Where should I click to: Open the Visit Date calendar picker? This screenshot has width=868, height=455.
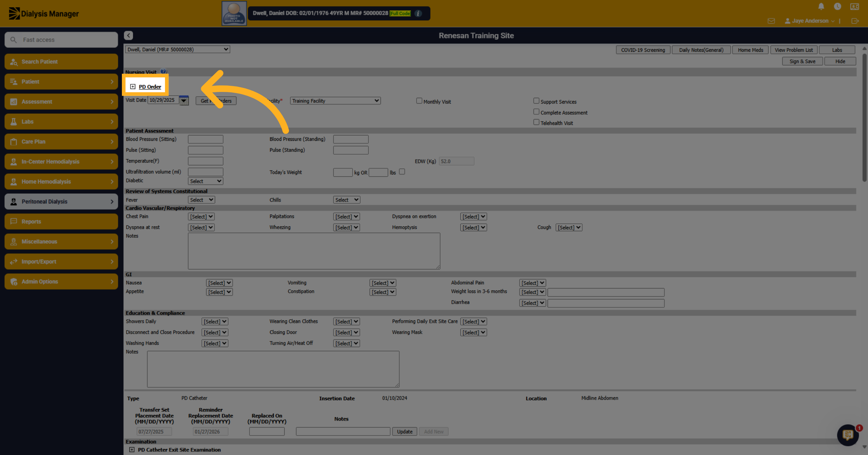[184, 100]
